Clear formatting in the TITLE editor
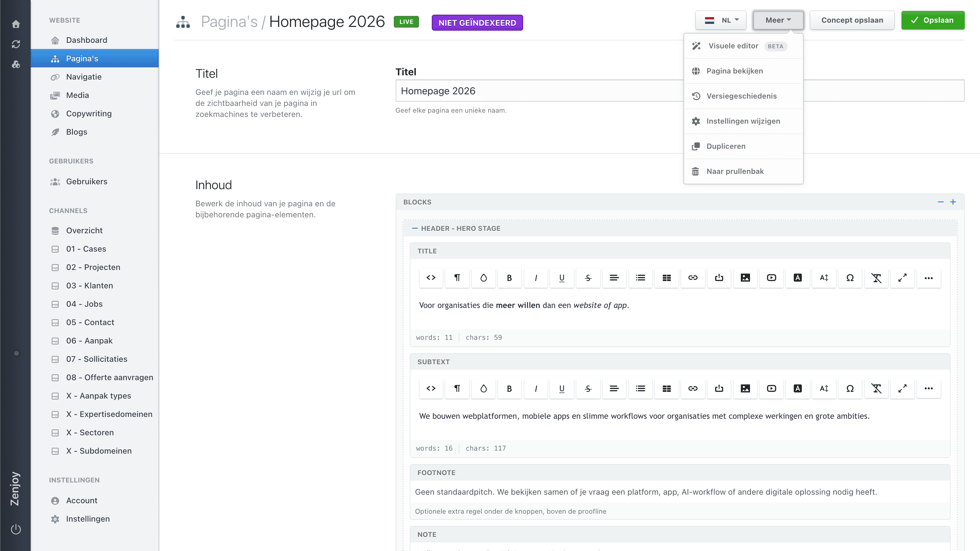This screenshot has height=551, width=980. pyautogui.click(x=876, y=278)
